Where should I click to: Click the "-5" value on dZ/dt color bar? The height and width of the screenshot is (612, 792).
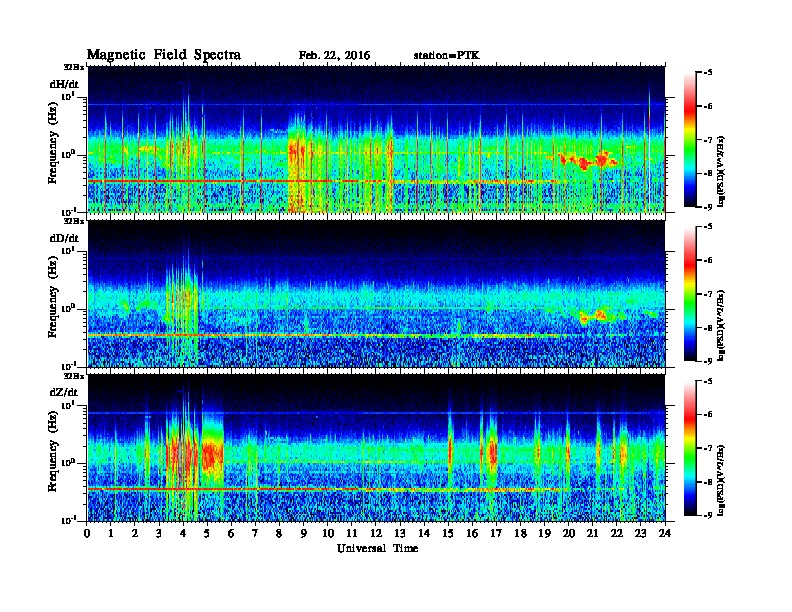708,381
